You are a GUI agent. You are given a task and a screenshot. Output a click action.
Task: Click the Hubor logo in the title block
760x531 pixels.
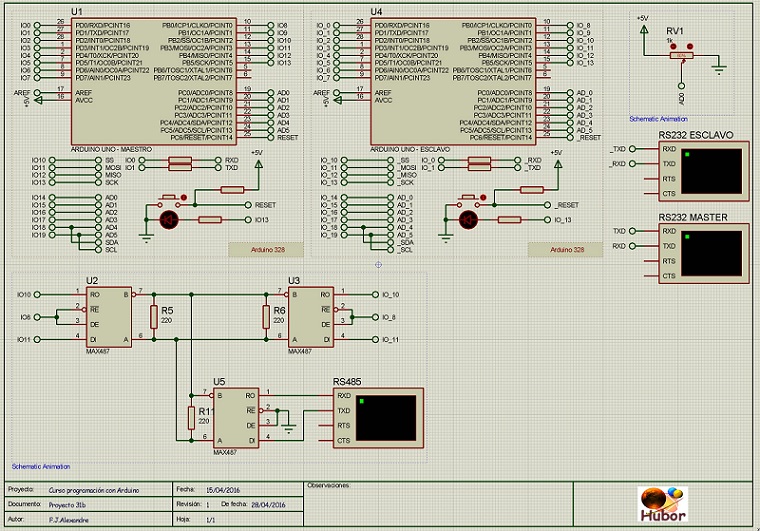click(x=663, y=504)
